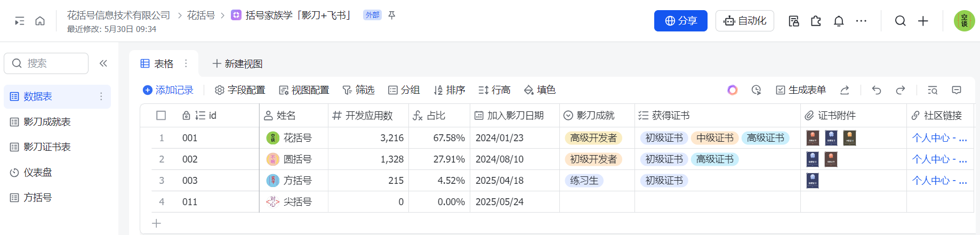Click the blue 分享 button
980x235 pixels.
point(680,21)
